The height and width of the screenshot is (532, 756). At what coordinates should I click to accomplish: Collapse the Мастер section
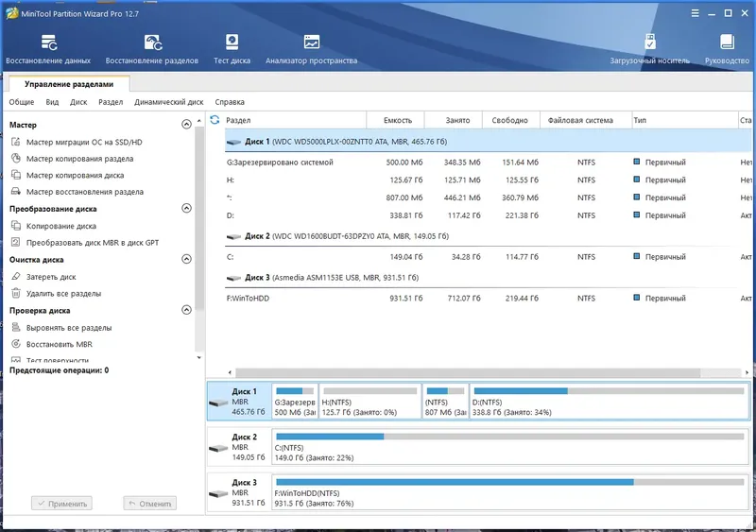click(x=186, y=125)
